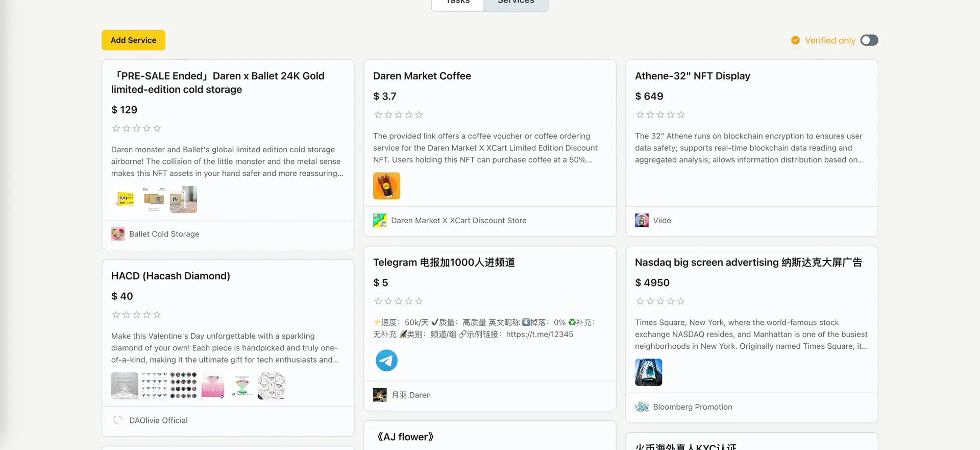Click the Add Service button
Screen dimensions: 980x450
pyautogui.click(x=133, y=40)
